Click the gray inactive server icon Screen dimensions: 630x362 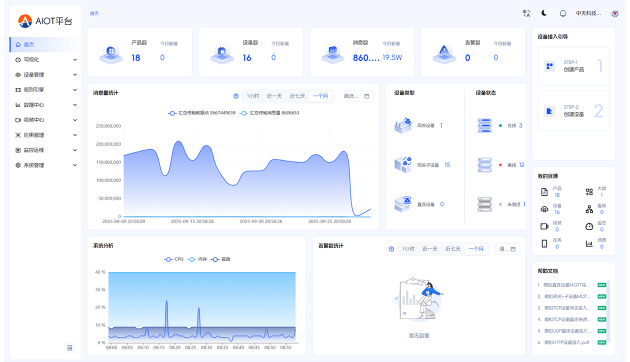[x=485, y=204]
